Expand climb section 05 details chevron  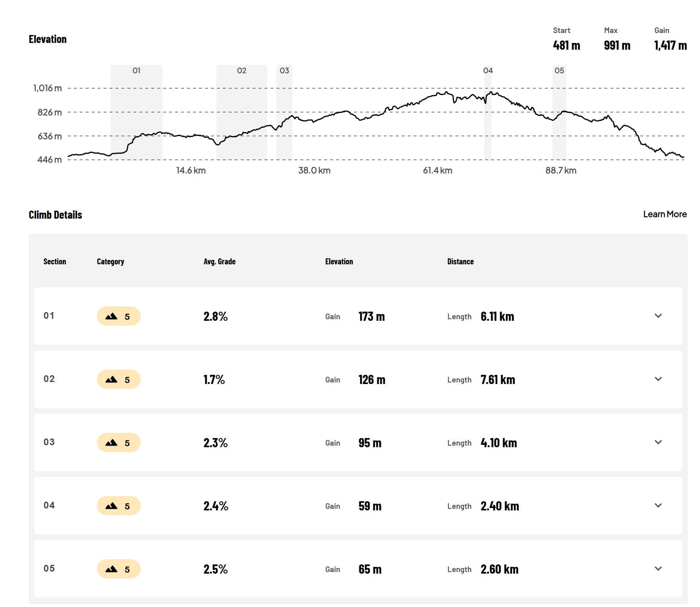pos(658,569)
